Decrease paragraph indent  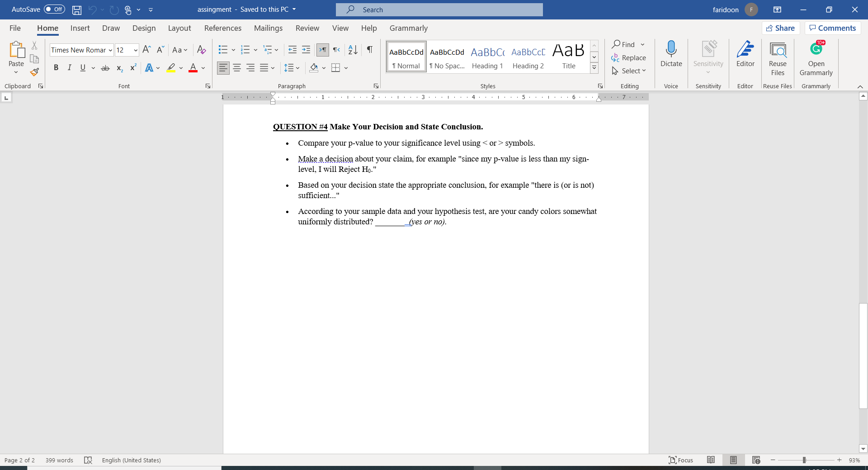(x=292, y=50)
